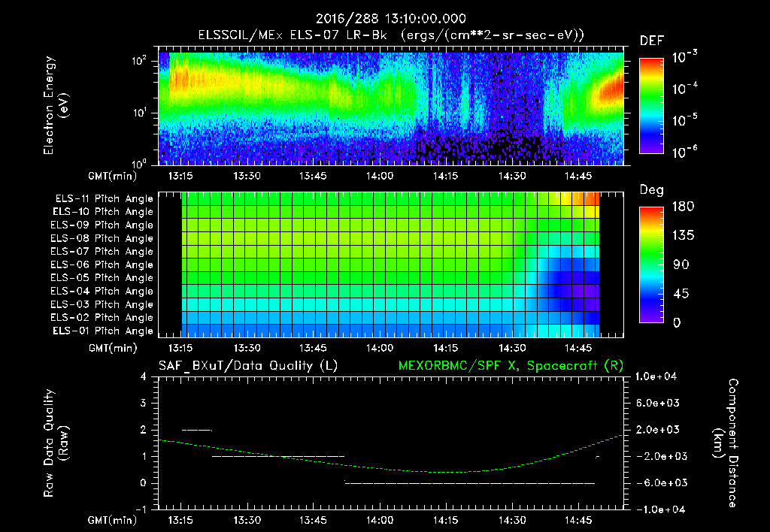This screenshot has width=770, height=532.
Task: Select the ELS-09 Pitch Angle row label
Action: (x=102, y=225)
